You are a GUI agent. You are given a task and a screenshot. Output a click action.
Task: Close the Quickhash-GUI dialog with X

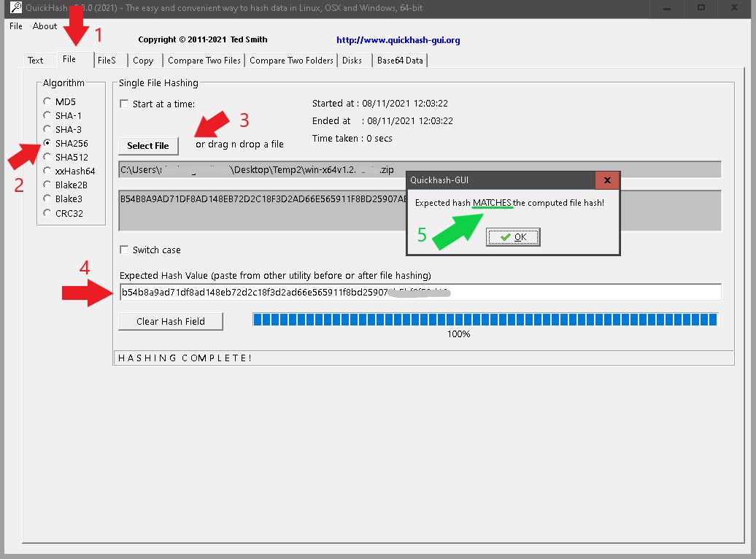(x=607, y=180)
